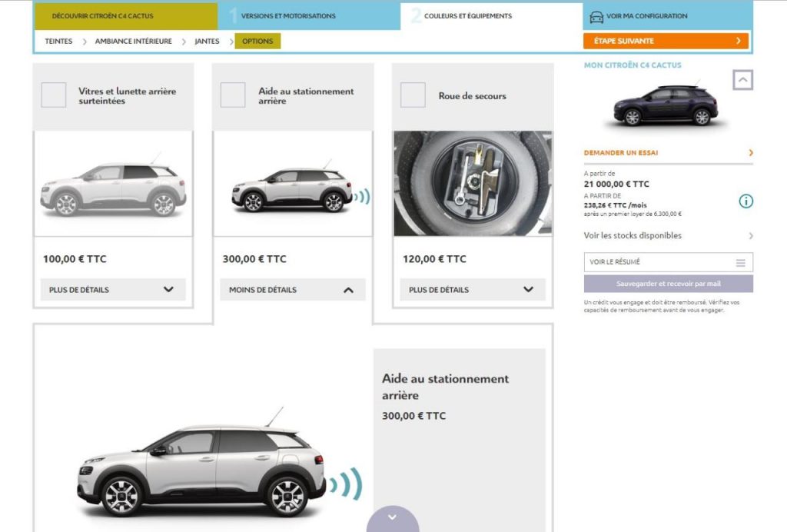The height and width of the screenshot is (532, 787).
Task: Select the Couleurs et équipements tab
Action: (491, 16)
